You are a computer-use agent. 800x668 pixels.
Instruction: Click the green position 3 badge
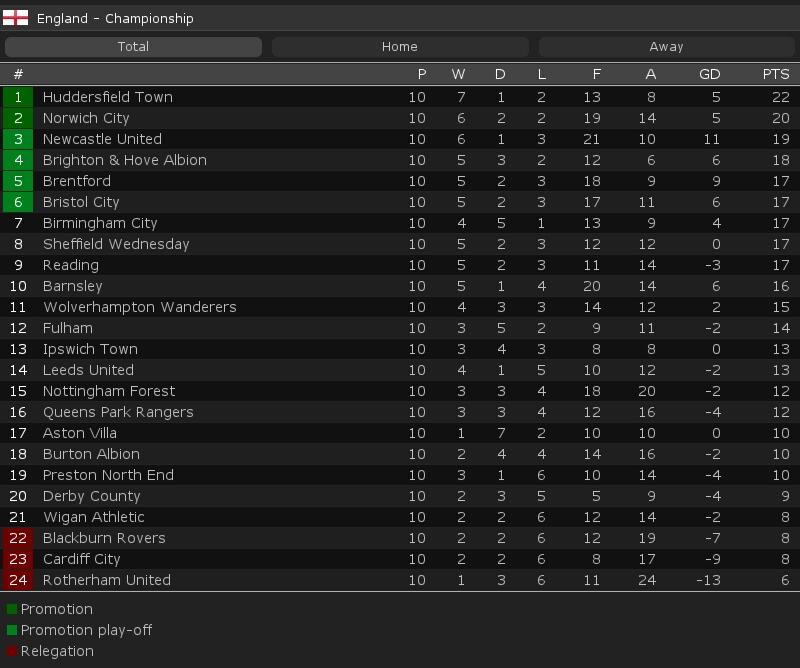(x=18, y=139)
